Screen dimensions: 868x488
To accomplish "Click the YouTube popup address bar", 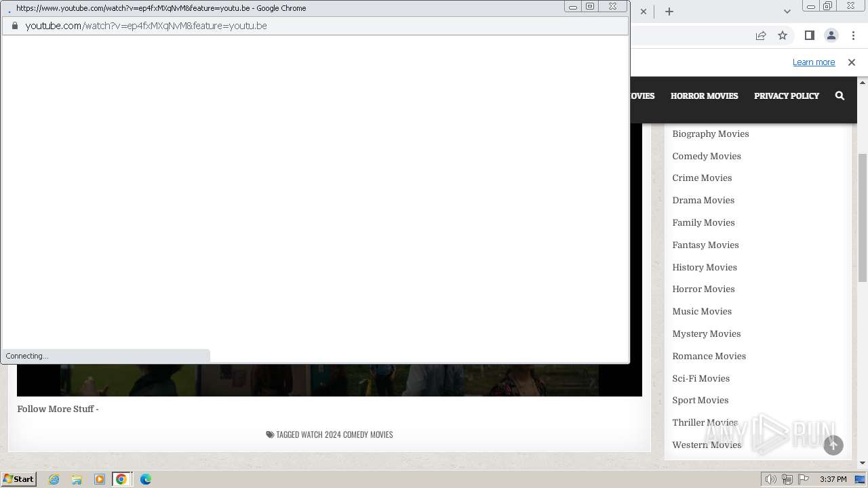I will pyautogui.click(x=315, y=26).
